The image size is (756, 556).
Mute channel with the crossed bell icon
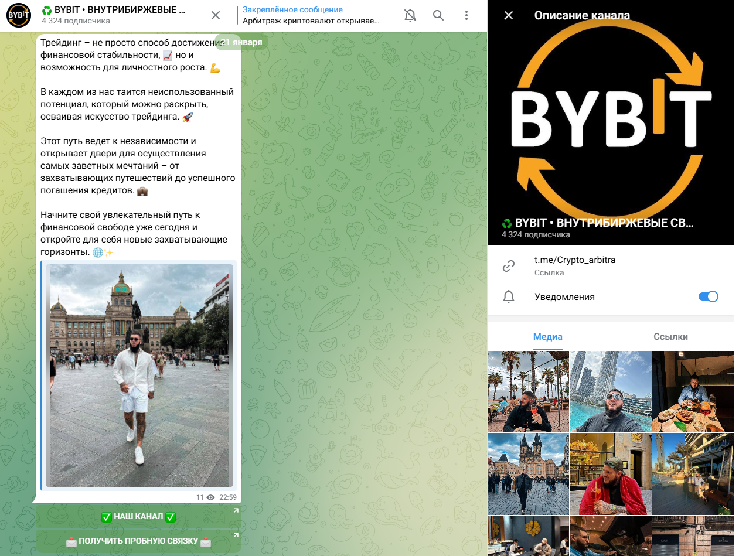(x=410, y=15)
